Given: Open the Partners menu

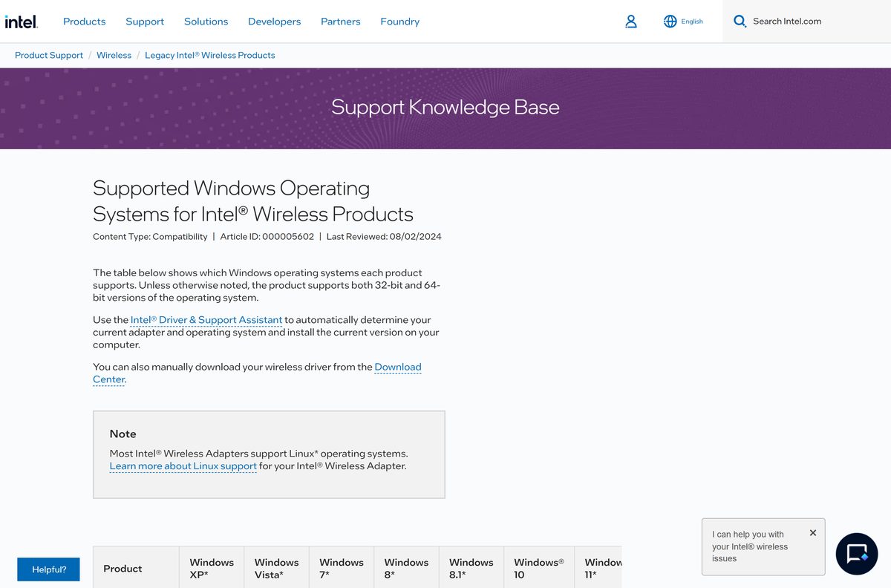Looking at the screenshot, I should pos(341,22).
